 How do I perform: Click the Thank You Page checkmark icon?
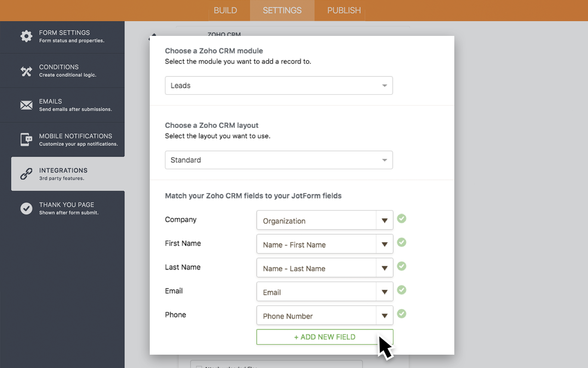[x=27, y=208]
